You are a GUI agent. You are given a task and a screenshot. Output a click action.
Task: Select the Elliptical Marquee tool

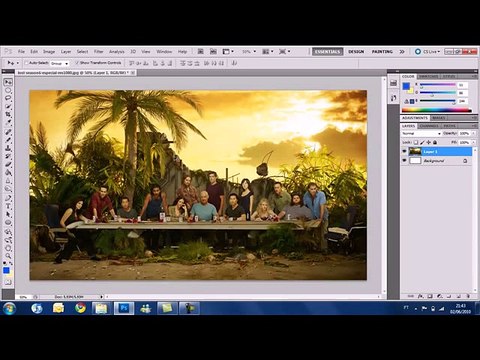(x=8, y=90)
